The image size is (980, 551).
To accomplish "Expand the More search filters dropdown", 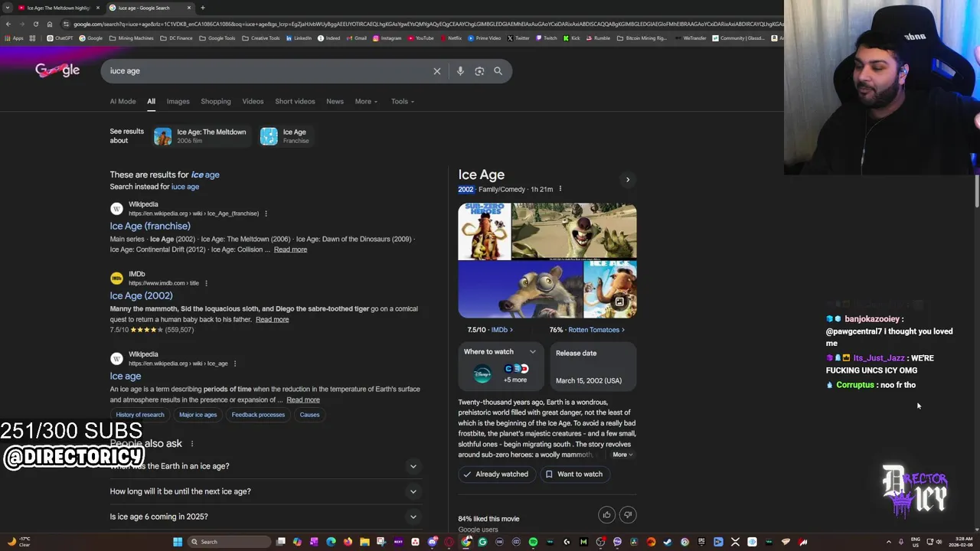I will [x=366, y=101].
